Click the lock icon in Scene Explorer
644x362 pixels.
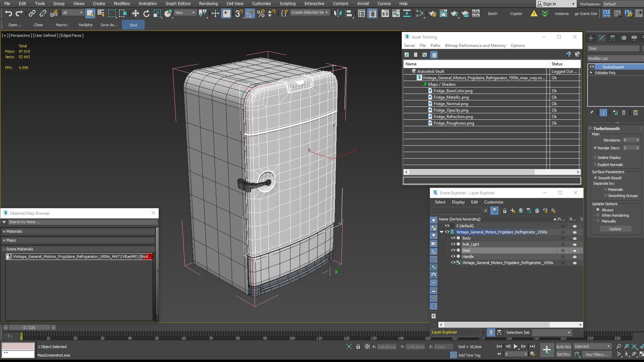(504, 210)
